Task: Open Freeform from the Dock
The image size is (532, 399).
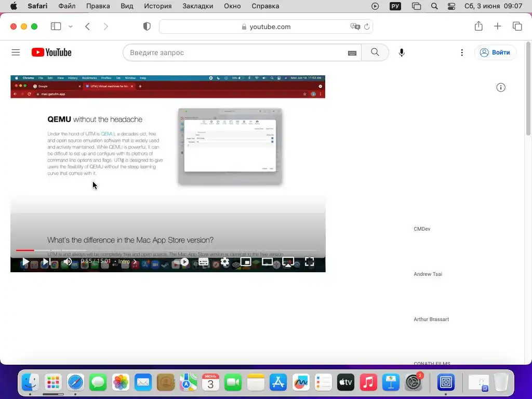Action: pos(301,382)
